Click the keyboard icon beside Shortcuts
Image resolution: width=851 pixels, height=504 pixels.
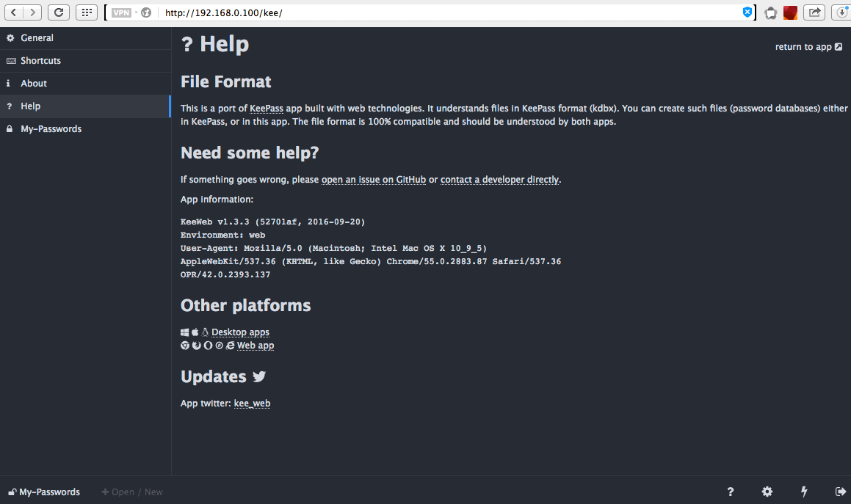[x=11, y=61]
